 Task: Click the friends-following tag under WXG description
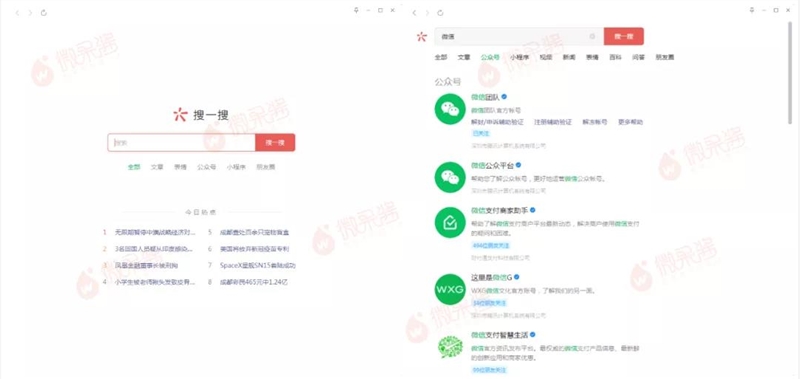(x=489, y=303)
